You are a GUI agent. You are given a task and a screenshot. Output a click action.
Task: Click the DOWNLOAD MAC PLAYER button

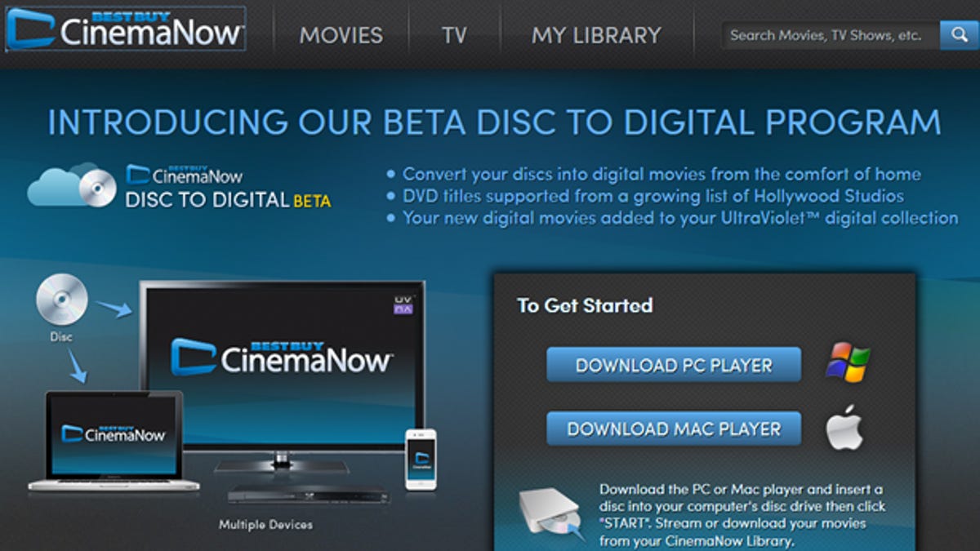click(674, 429)
